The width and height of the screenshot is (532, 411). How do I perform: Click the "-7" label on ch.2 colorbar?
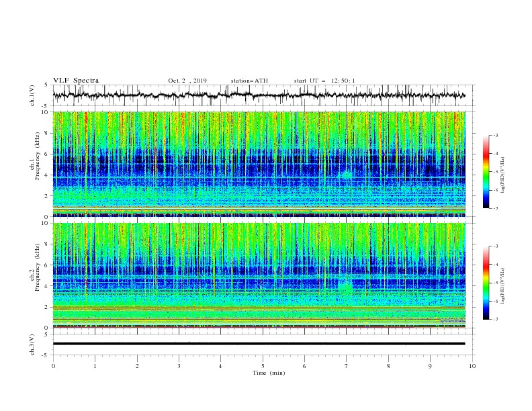pyautogui.click(x=496, y=320)
